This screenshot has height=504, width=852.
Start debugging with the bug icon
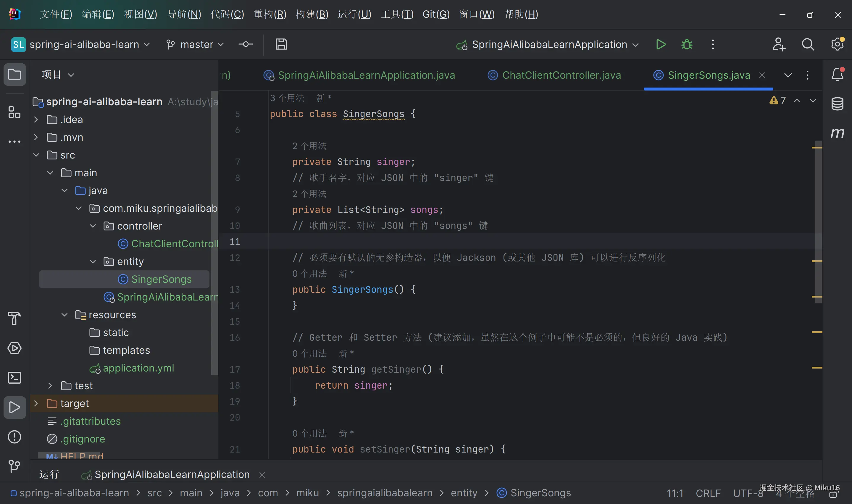click(687, 44)
